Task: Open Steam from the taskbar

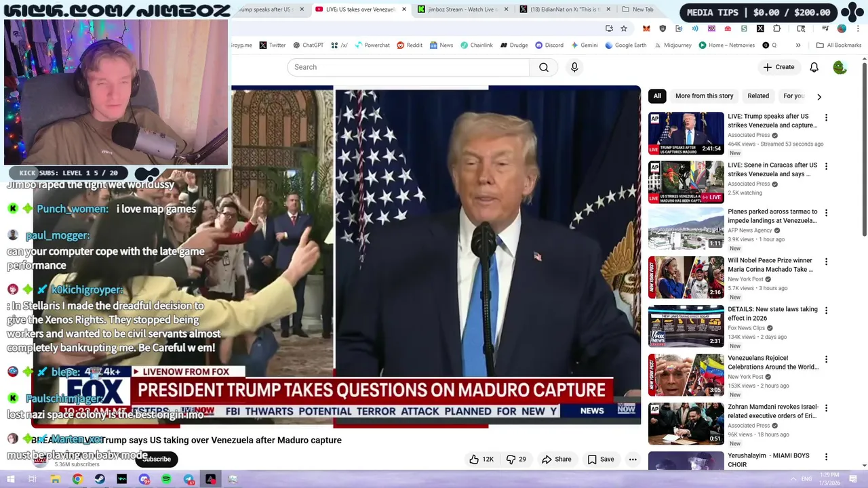Action: point(100,479)
